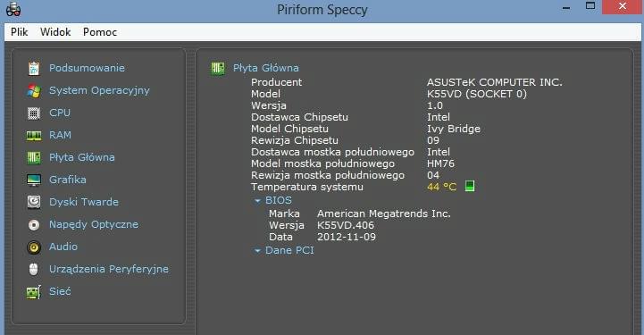The height and width of the screenshot is (335, 644).
Task: Click the Sieć network card icon
Action: coord(34,292)
